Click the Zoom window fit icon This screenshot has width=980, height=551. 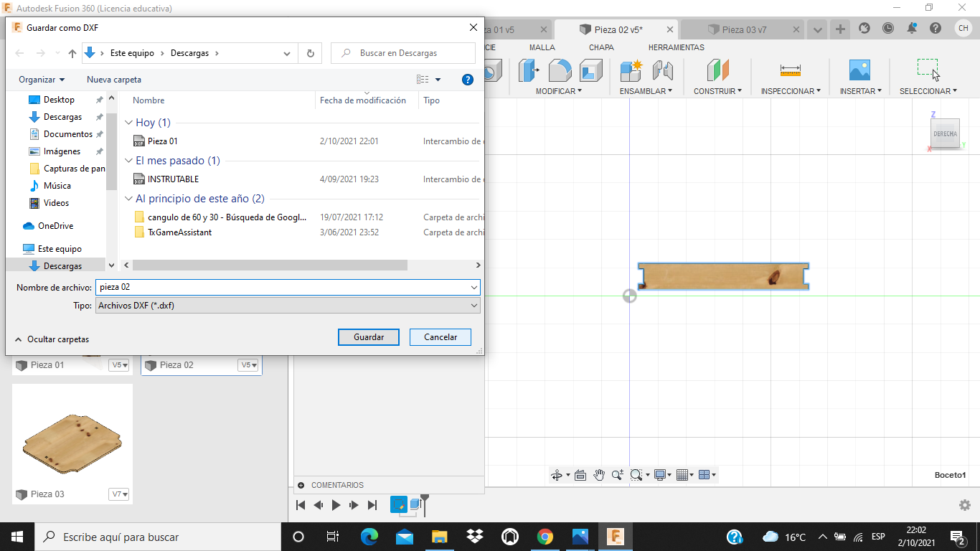636,475
